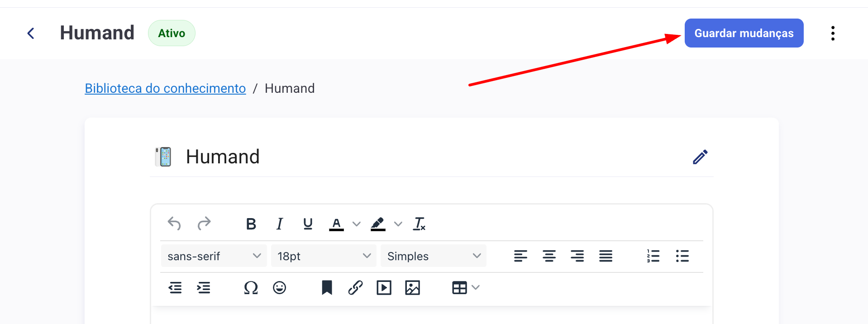Clear formatting with the Tx icon
868x324 pixels.
tap(420, 224)
